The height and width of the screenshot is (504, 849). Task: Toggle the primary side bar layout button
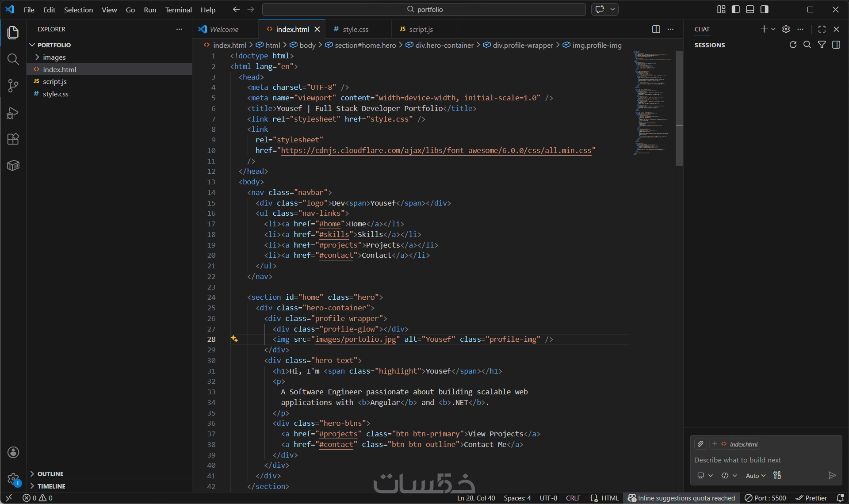[x=736, y=9]
